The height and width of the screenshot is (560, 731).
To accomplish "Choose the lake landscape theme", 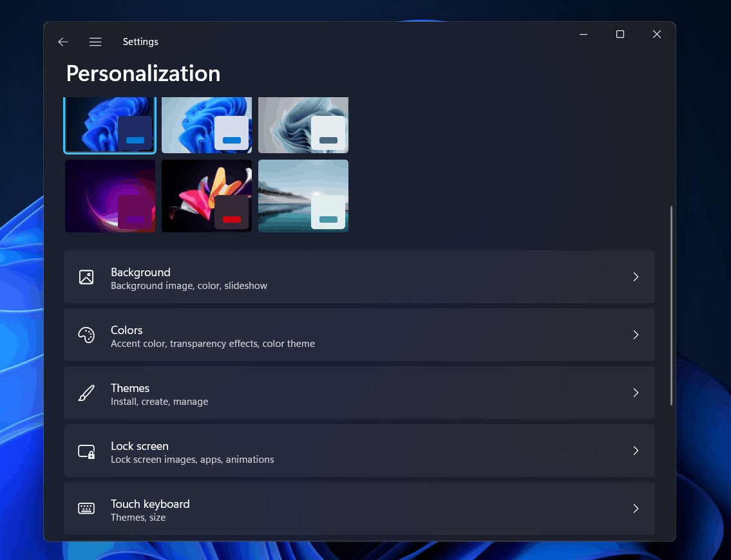I will [x=303, y=196].
